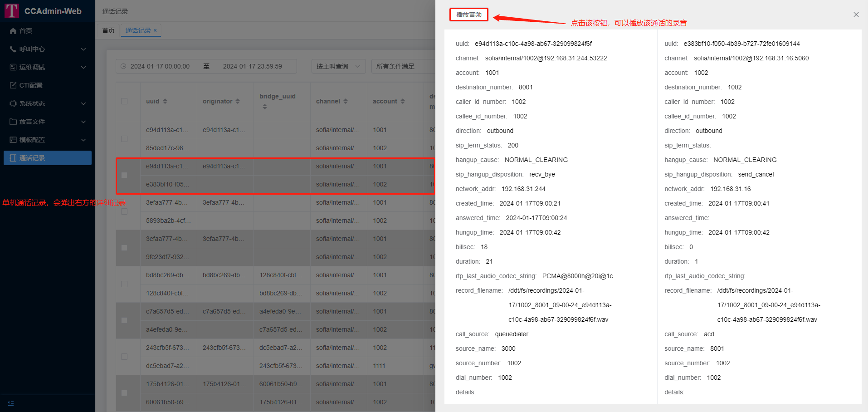Sort by the account column arrows
Screen dimensions: 868x412
[402, 101]
